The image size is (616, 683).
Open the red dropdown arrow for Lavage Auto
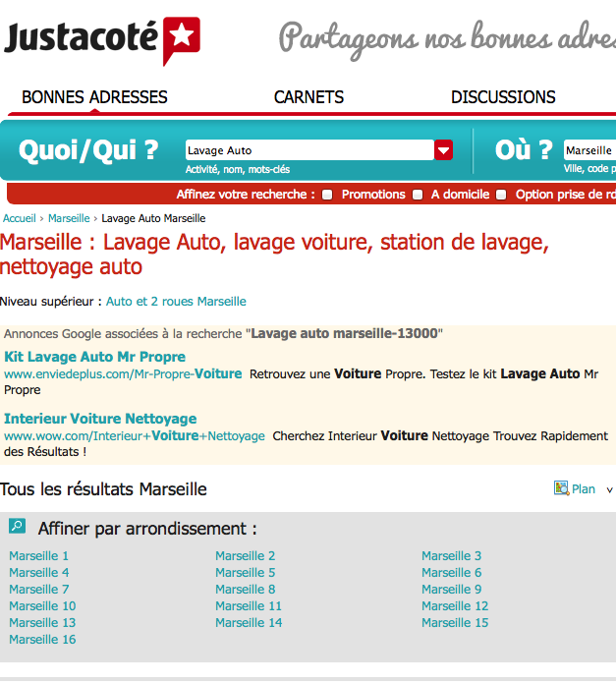pos(443,150)
